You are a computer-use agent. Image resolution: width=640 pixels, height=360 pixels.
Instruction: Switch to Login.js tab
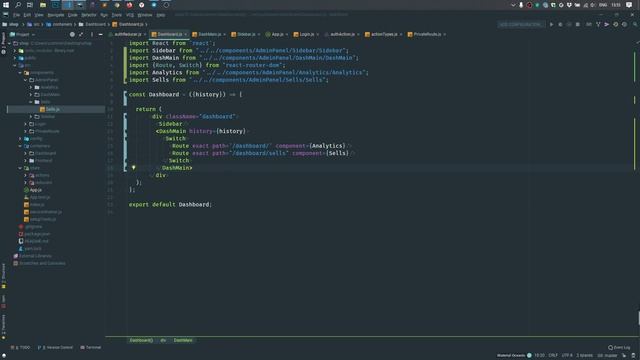306,34
